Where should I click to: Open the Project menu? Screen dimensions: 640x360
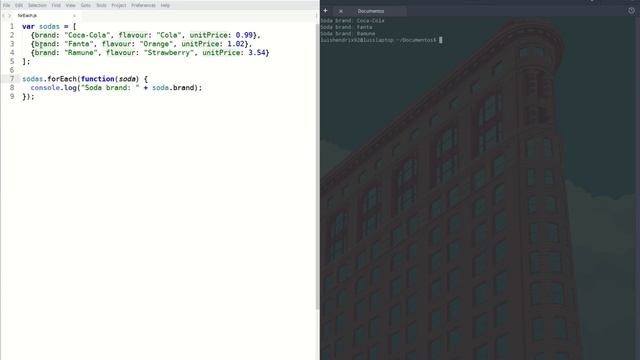coord(119,5)
